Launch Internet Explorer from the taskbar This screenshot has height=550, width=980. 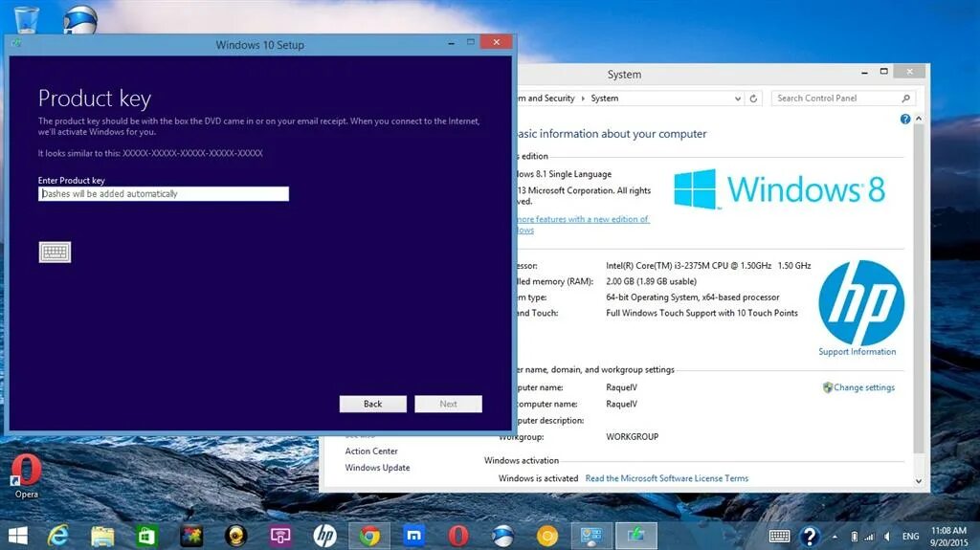point(58,537)
